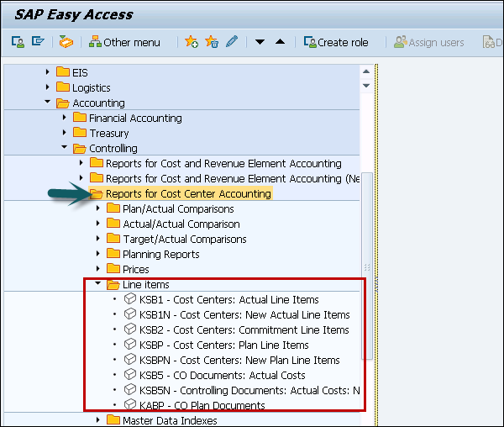Expand the Prices folder
Screen dimensions: 504x427
coord(98,268)
